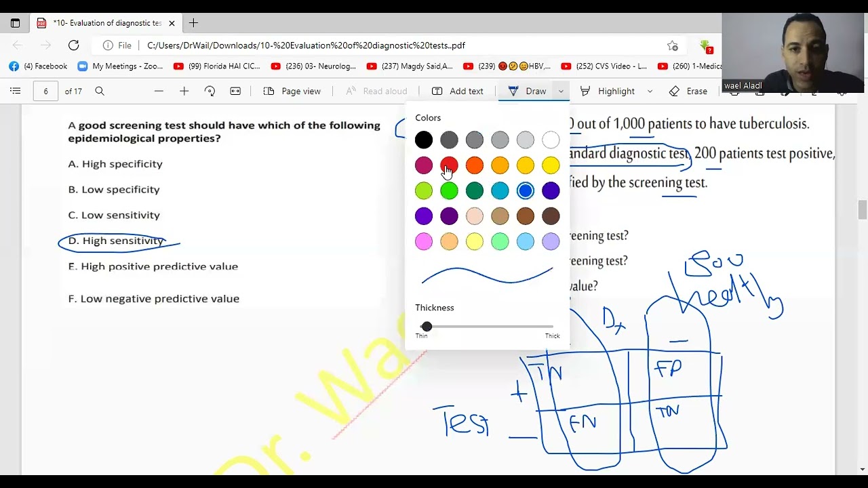Open the CVS Video bookmark
The image size is (868, 488).
604,66
